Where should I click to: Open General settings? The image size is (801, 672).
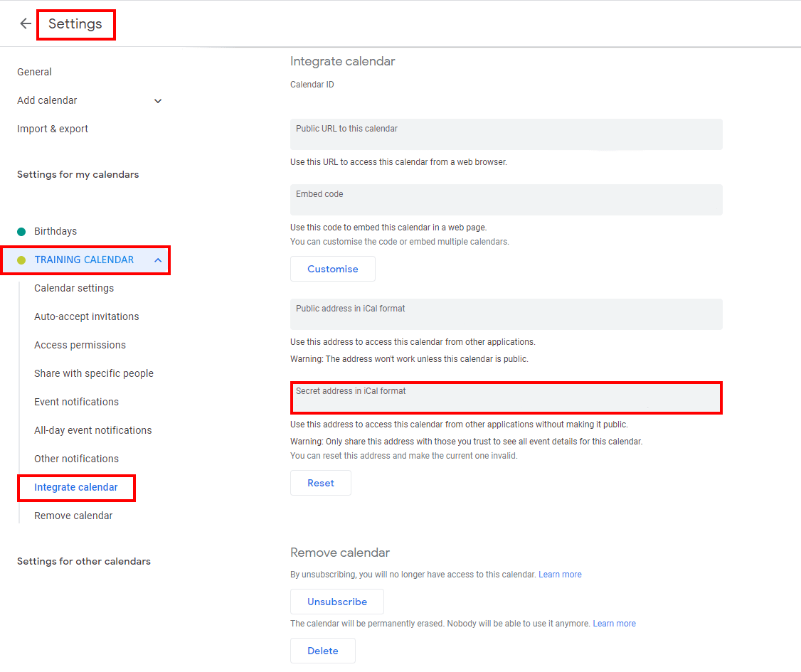(x=34, y=72)
